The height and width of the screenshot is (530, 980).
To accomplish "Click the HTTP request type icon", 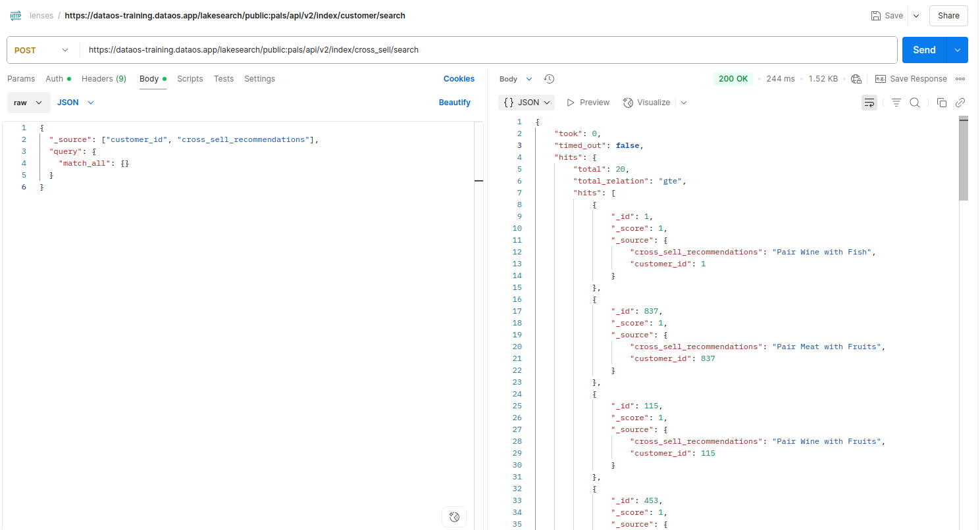I will click(16, 15).
